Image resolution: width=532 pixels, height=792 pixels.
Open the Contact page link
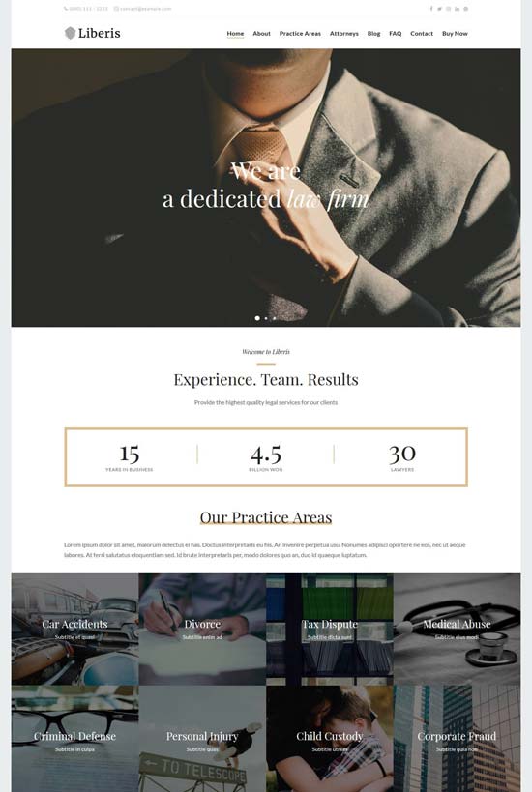coord(422,33)
